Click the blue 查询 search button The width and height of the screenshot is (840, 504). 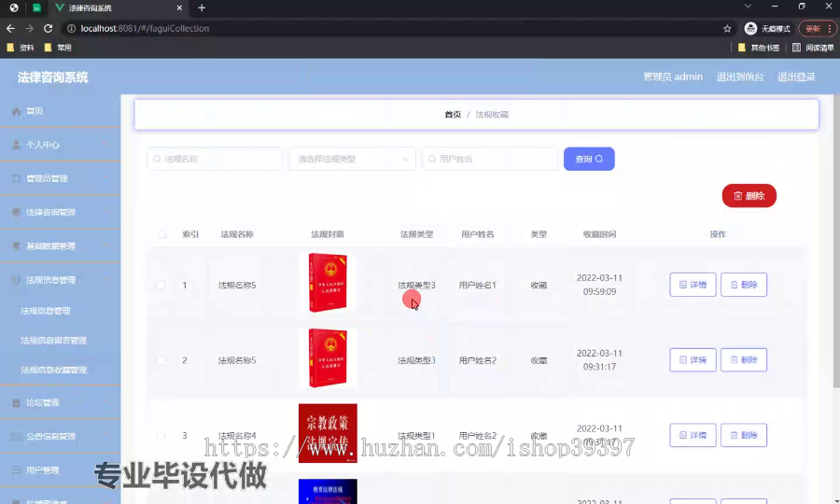(x=589, y=159)
